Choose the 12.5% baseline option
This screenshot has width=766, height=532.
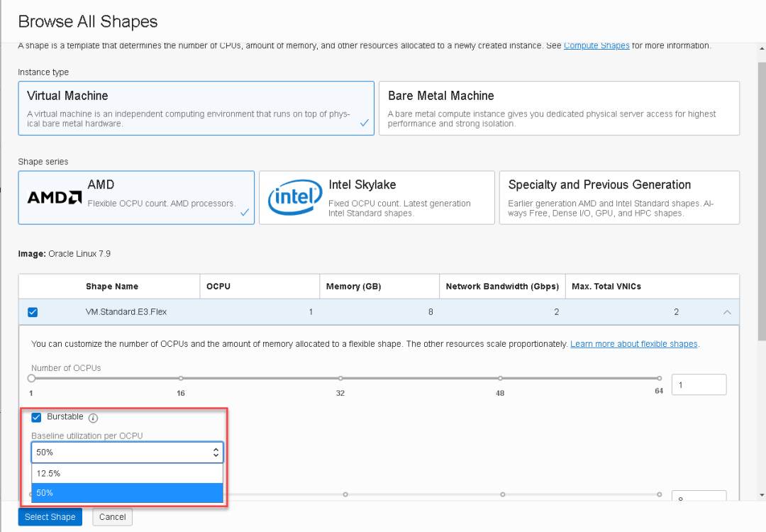point(128,473)
